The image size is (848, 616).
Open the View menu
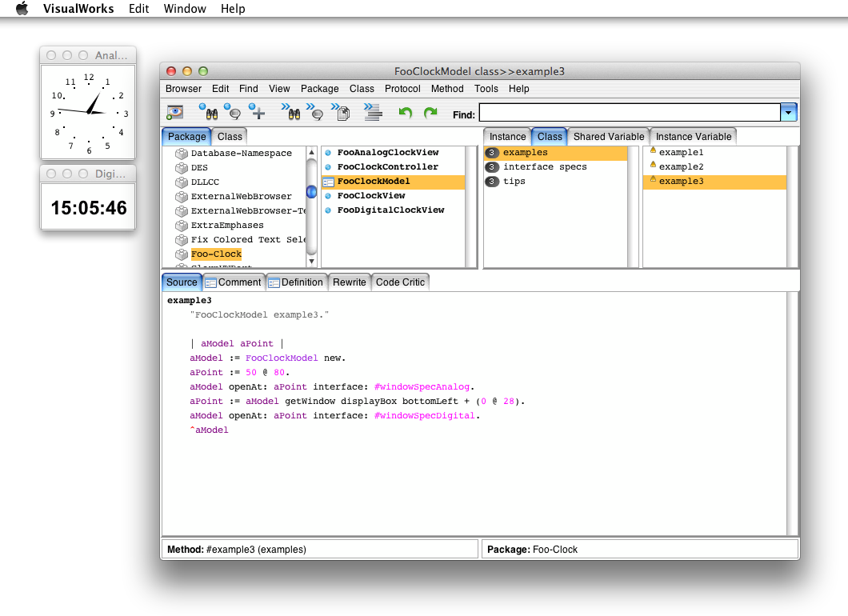click(x=279, y=89)
